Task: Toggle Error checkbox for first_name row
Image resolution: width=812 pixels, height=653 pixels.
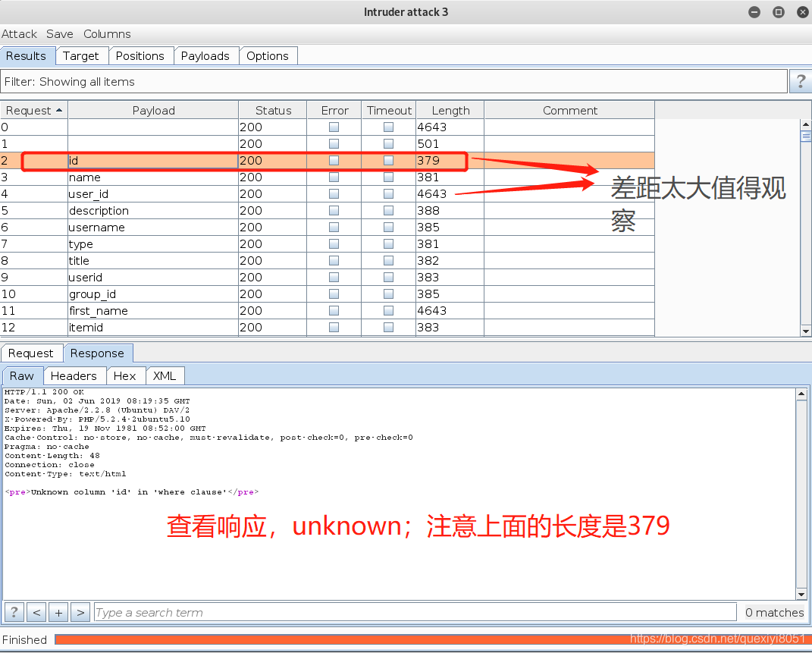Action: tap(334, 311)
